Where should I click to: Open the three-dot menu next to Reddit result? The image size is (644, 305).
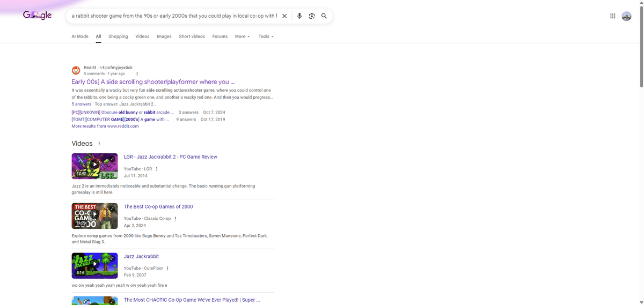click(x=137, y=73)
